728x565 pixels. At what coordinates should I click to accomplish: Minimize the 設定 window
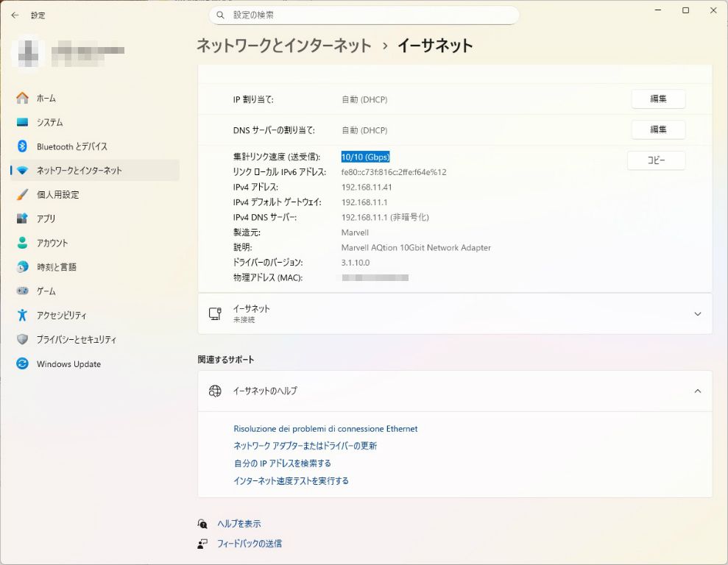tap(658, 10)
